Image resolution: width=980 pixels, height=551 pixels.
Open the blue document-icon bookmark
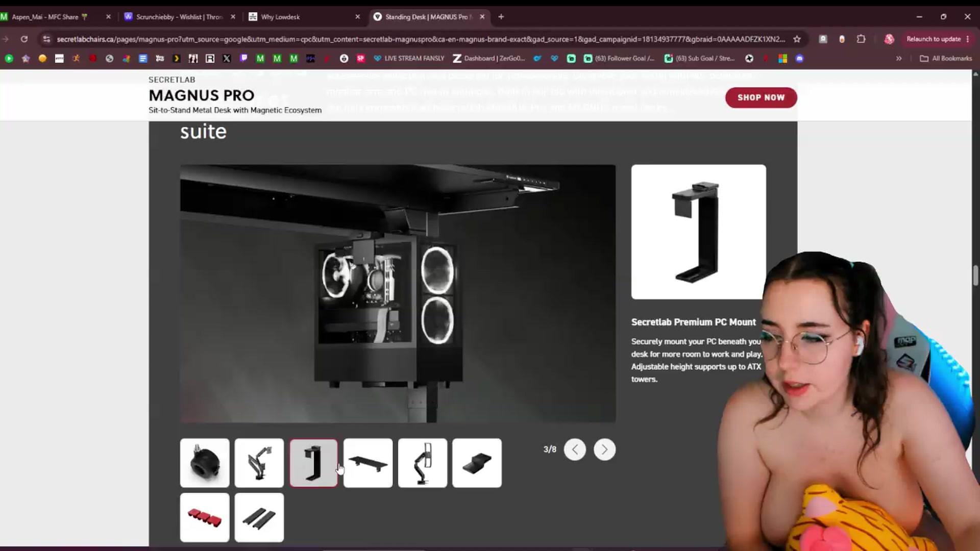143,59
